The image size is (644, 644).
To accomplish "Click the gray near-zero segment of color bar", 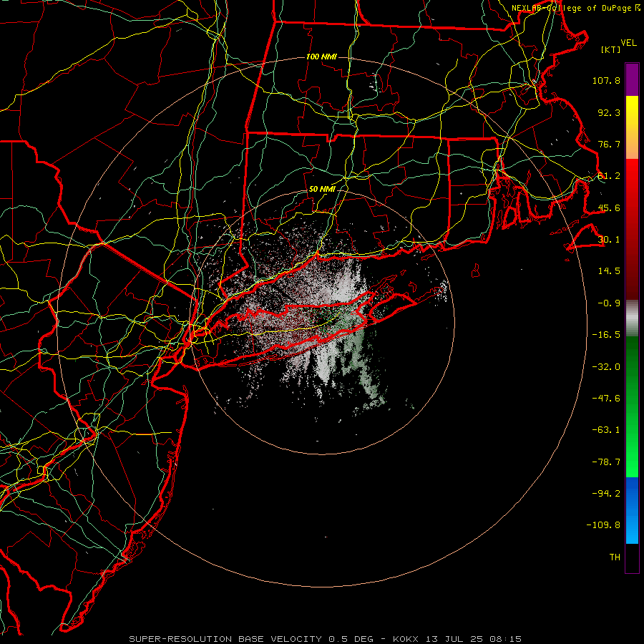I will (632, 318).
